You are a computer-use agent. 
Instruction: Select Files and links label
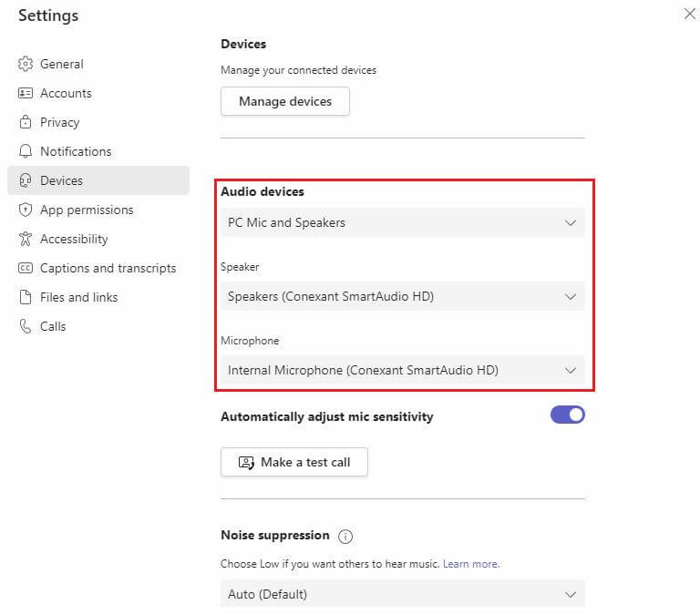tap(79, 297)
